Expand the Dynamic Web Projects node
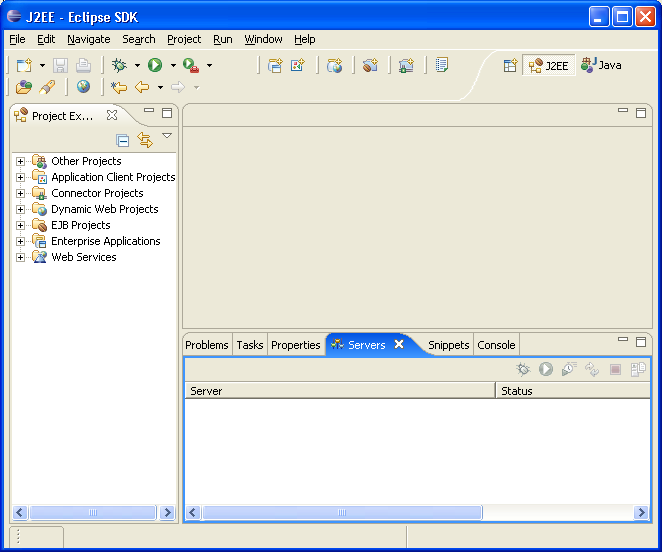The image size is (662, 552). (20, 209)
